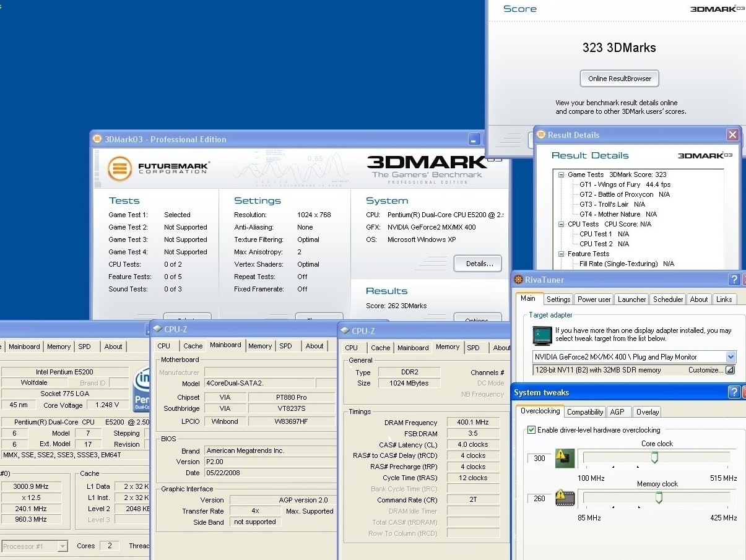
Task: Select the Launcher tab in RivaTuner
Action: (x=631, y=299)
